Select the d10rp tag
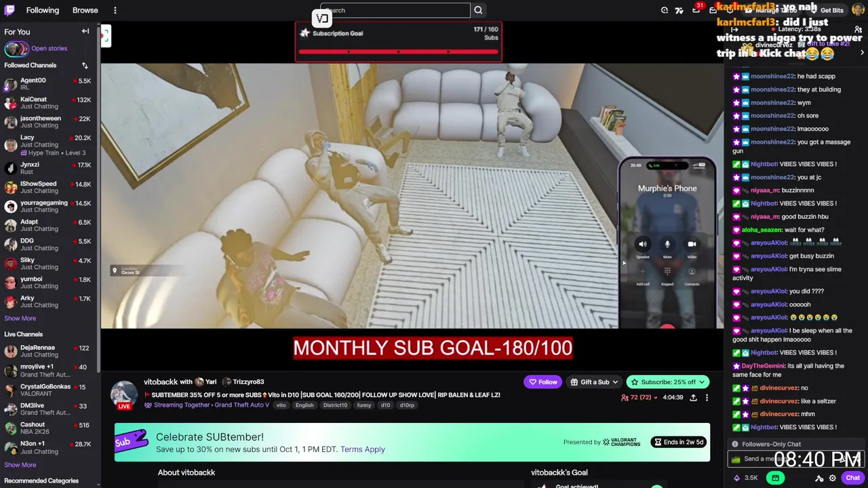 pyautogui.click(x=407, y=405)
